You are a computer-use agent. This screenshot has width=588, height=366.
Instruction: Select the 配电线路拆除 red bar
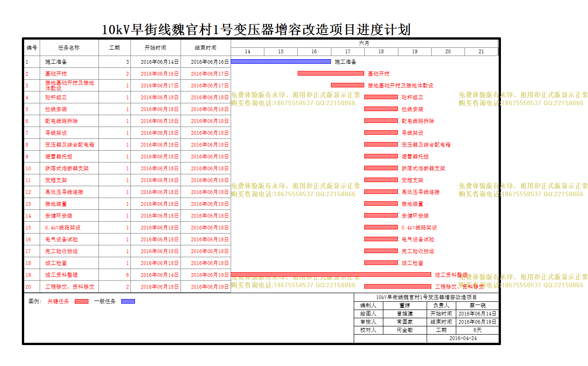[381, 121]
